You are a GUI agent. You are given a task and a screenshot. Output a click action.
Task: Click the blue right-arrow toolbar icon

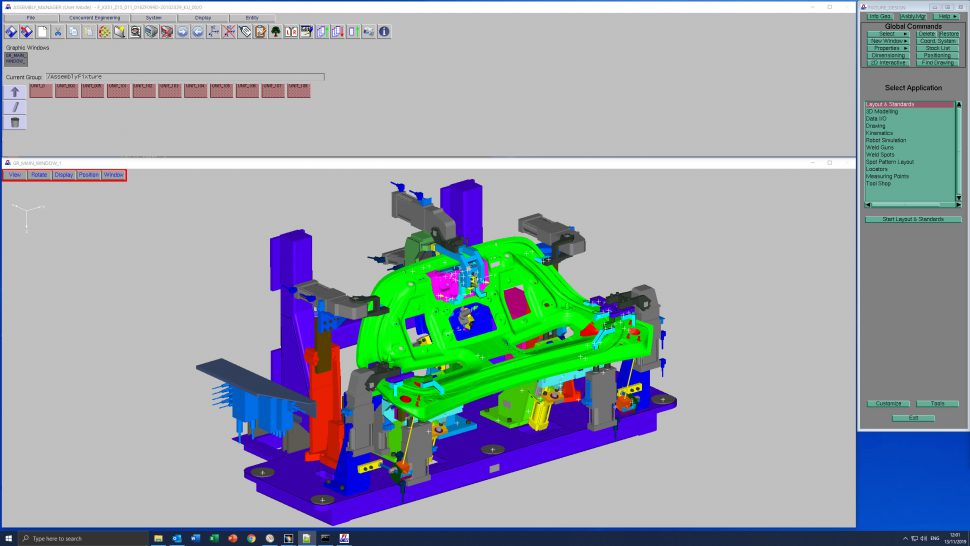click(x=182, y=32)
